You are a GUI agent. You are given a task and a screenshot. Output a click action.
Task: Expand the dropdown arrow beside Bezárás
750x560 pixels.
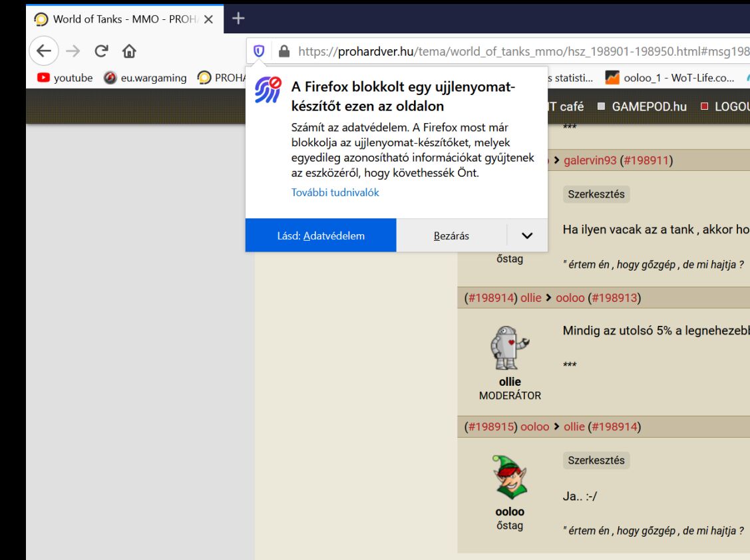(527, 235)
